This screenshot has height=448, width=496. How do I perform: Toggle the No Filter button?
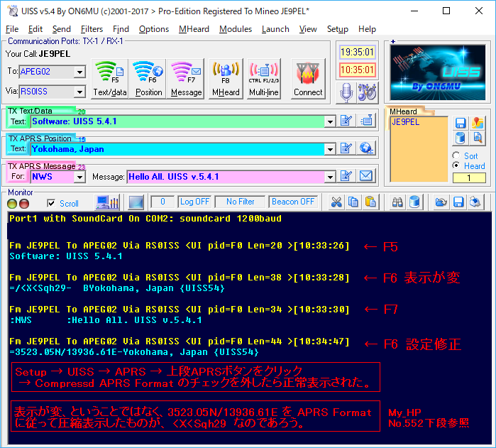[240, 202]
